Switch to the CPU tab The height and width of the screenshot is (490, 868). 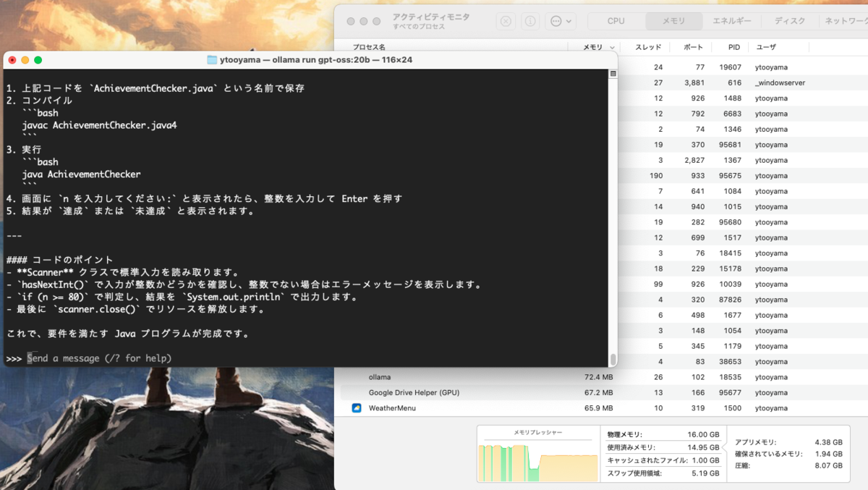click(616, 21)
